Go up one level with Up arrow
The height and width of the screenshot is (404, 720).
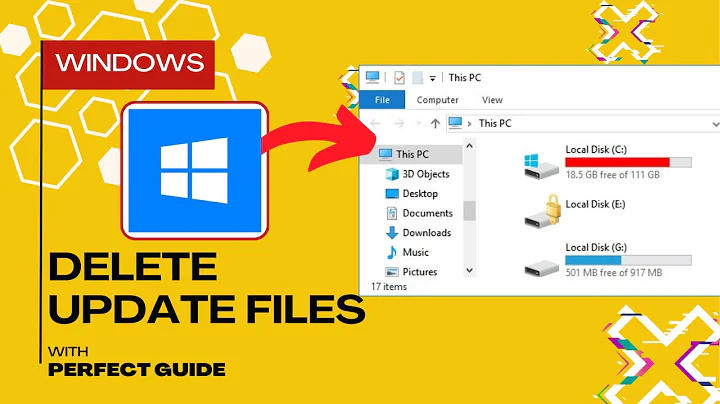(x=435, y=123)
